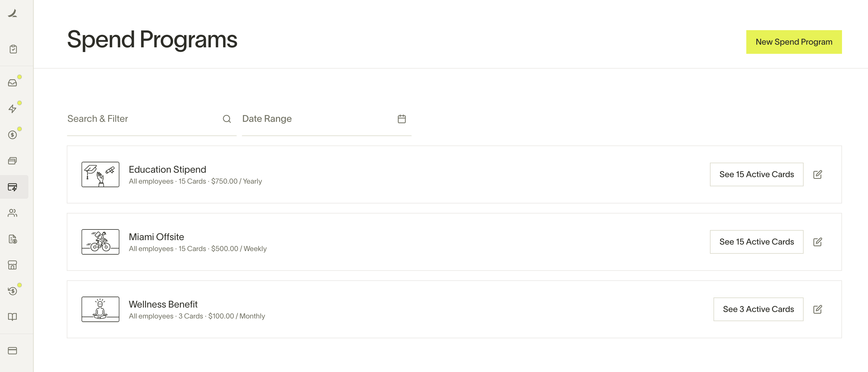Edit the Education Stipend program

[x=817, y=174]
